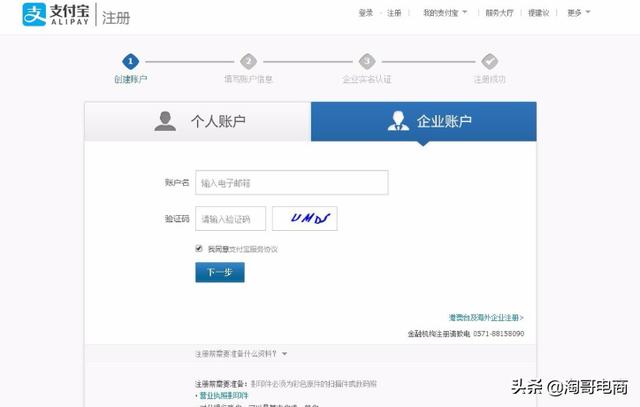Click step 1 创建账户 diamond icon
This screenshot has width=640, height=407.
(x=131, y=62)
